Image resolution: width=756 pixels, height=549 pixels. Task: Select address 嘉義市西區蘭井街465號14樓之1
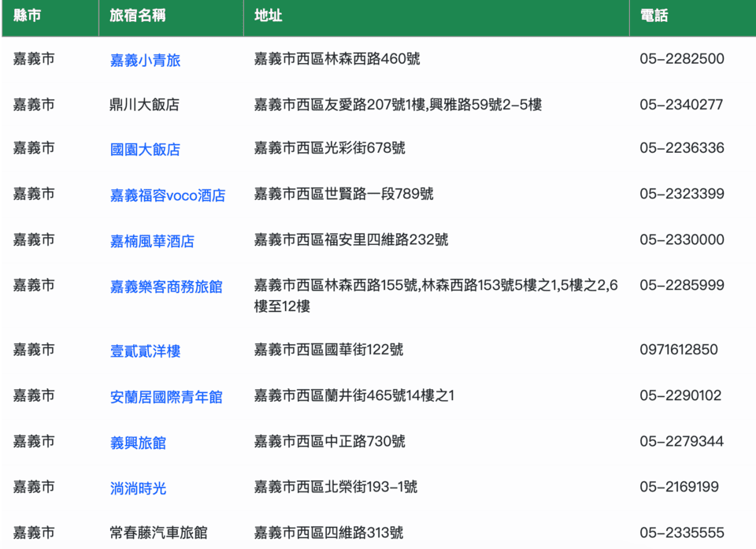pyautogui.click(x=354, y=395)
